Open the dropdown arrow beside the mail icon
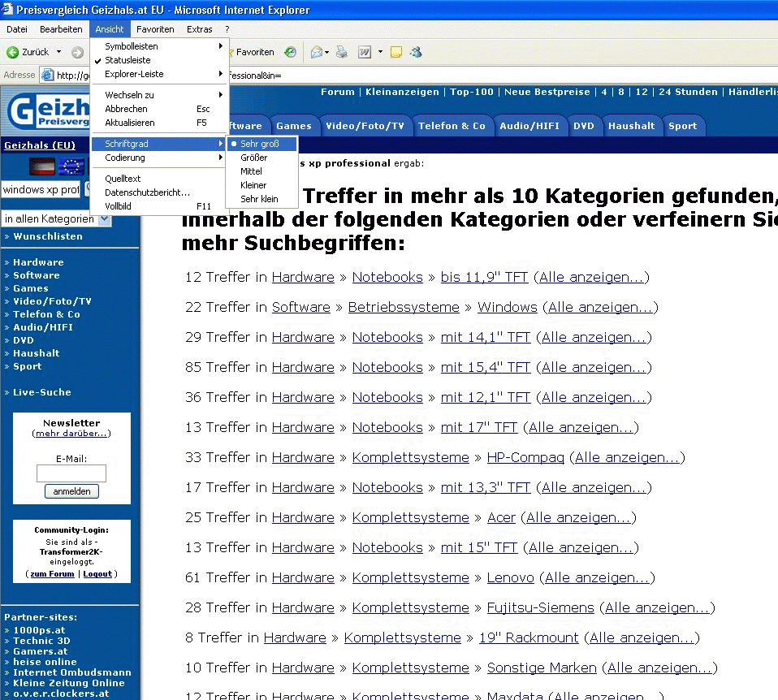 327,52
